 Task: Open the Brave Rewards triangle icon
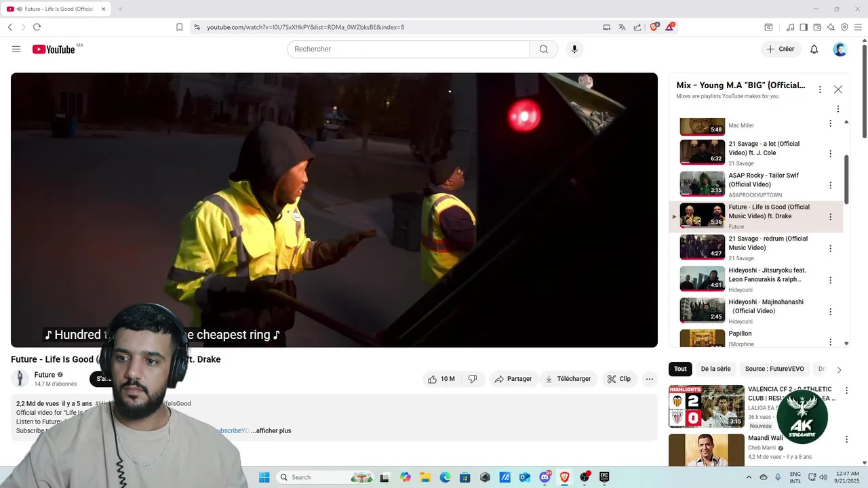671,27
